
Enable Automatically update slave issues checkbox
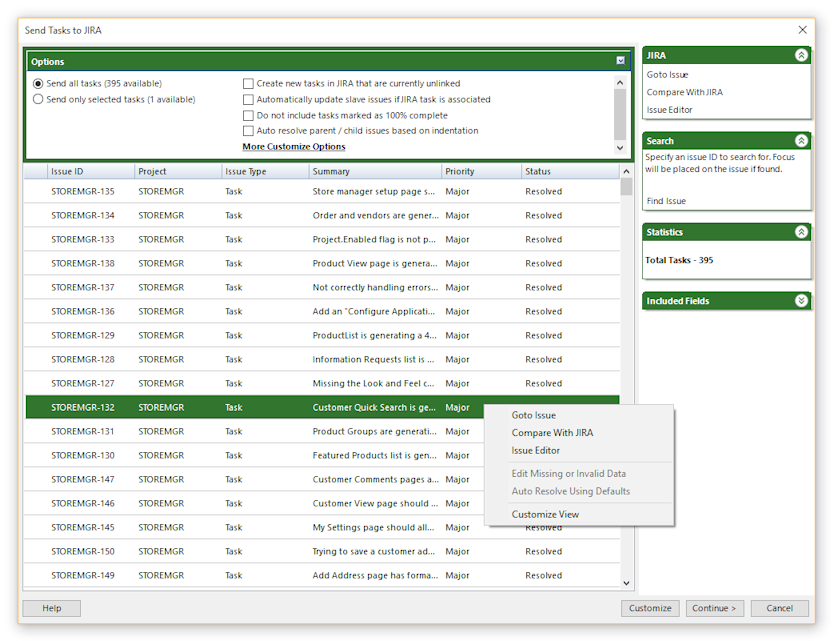(248, 99)
